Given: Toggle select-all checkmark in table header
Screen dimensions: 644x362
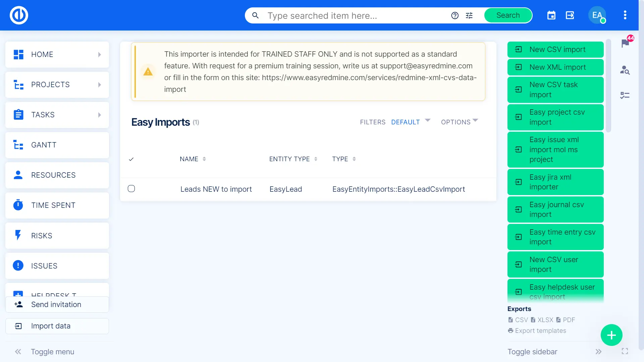Looking at the screenshot, I should 131,159.
